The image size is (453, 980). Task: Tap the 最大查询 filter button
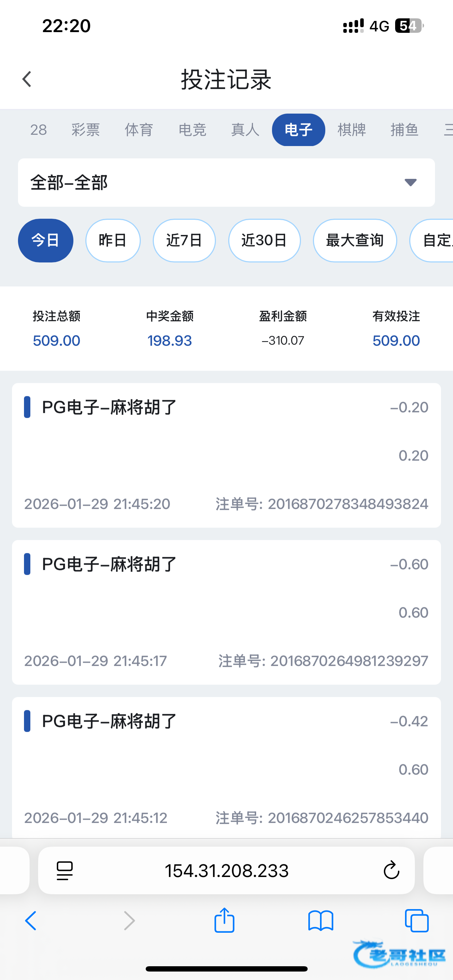355,241
